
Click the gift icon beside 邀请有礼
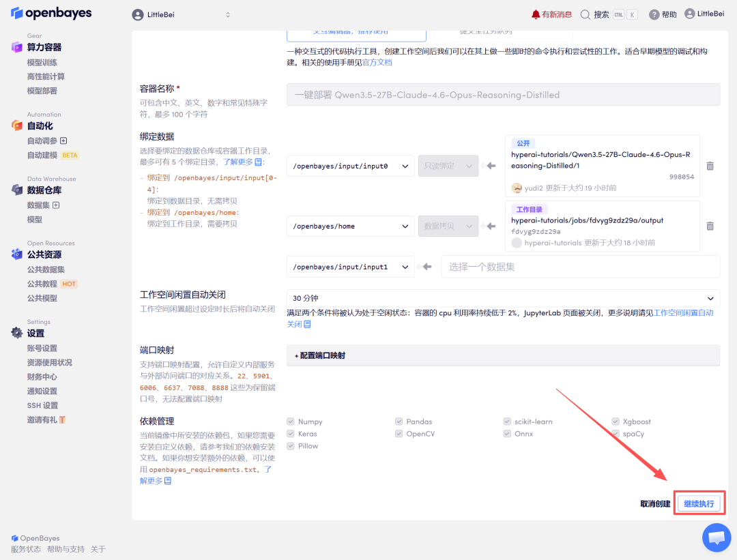(x=63, y=419)
